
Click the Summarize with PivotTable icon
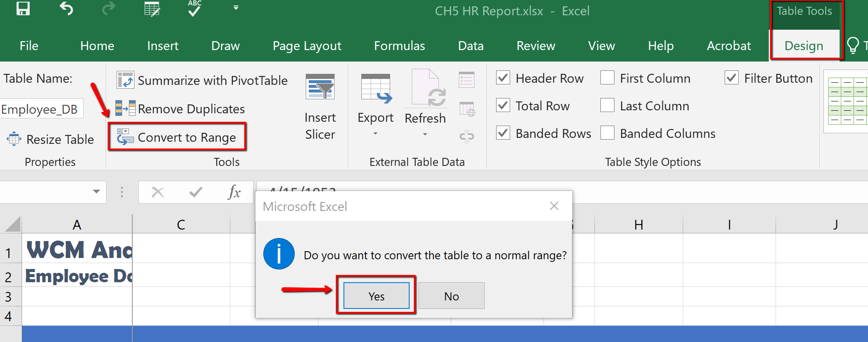(126, 80)
